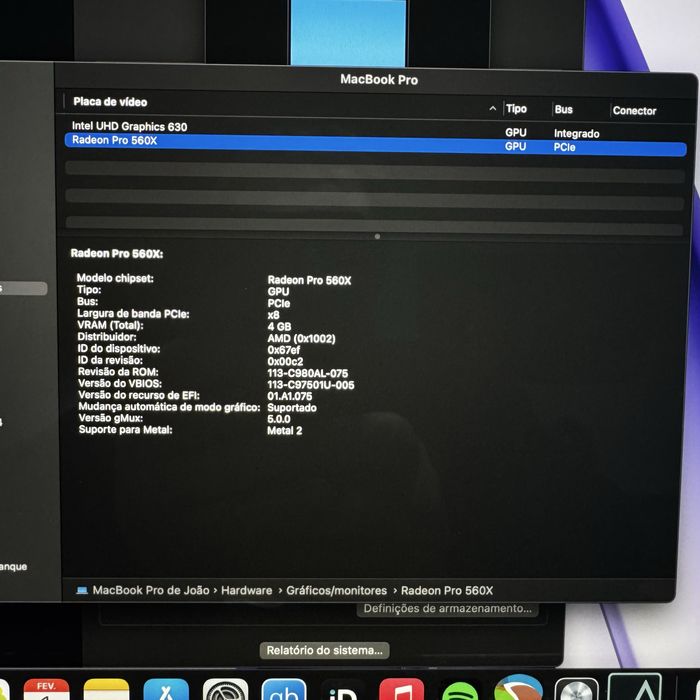The image size is (700, 700).
Task: Launch the App Store from the Dock
Action: (x=166, y=689)
